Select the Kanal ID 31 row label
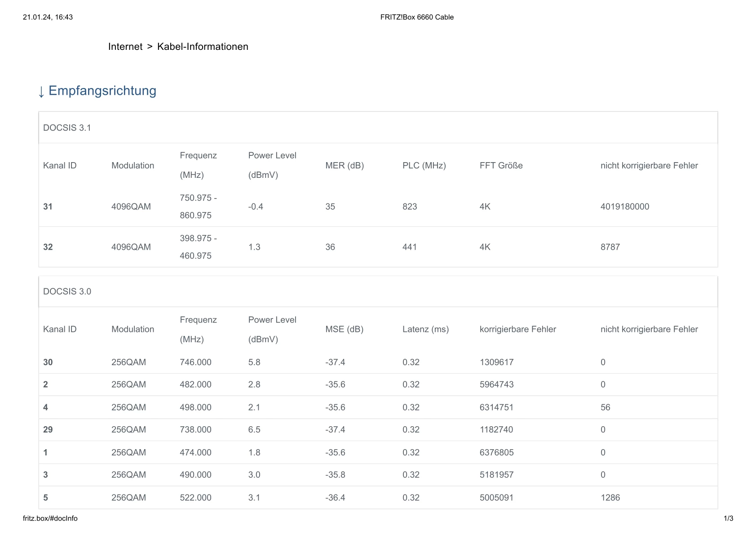The width and height of the screenshot is (756, 534). click(x=48, y=207)
